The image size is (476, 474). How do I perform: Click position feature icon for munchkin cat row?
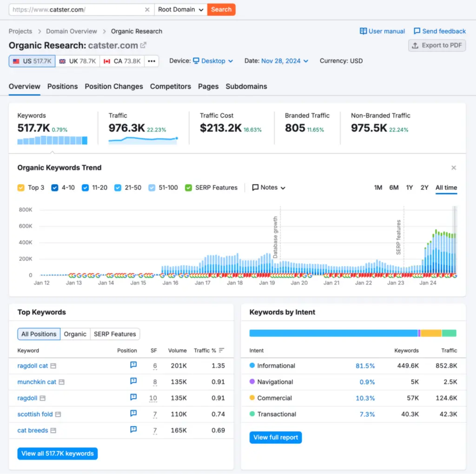tap(133, 381)
